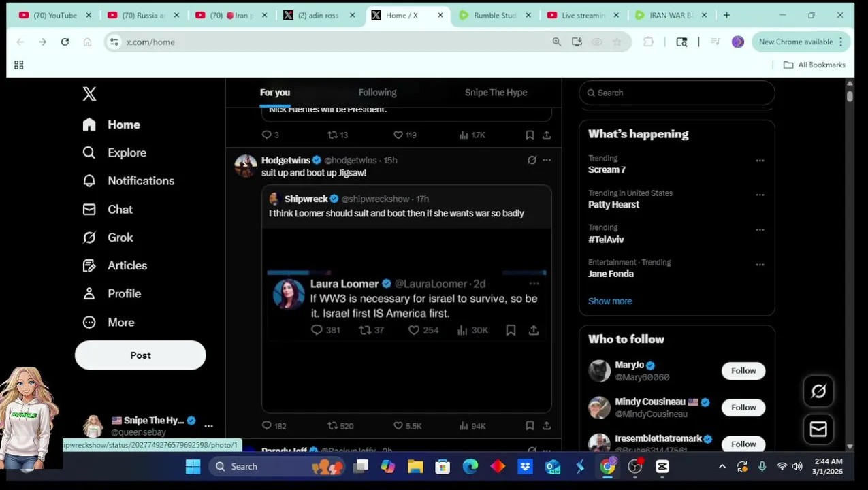
Task: Open Explore in the sidebar
Action: tap(114, 152)
